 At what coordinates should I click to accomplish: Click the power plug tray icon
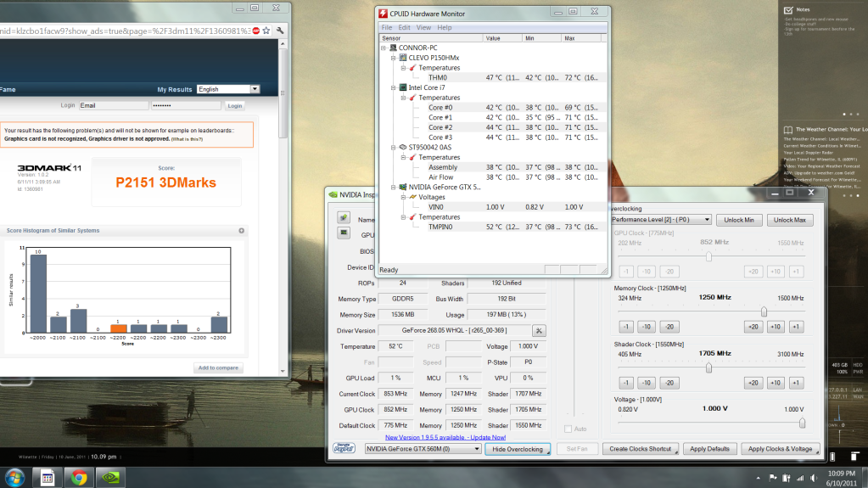coord(786,478)
